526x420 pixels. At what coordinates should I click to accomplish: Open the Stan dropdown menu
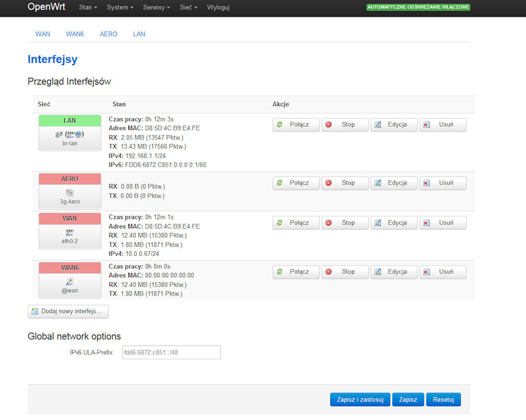tap(88, 8)
